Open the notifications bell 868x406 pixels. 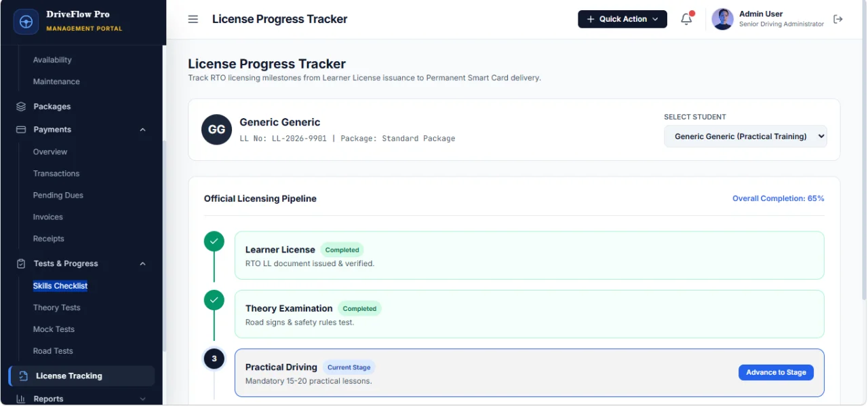[x=686, y=19]
